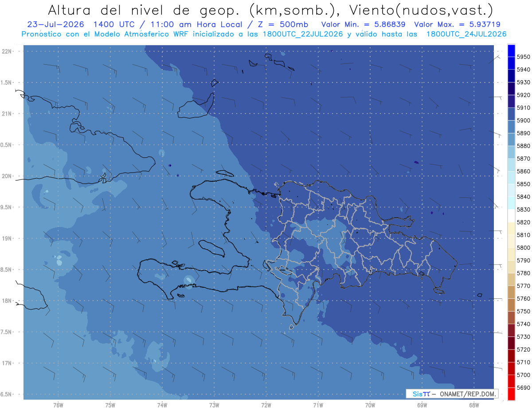Click the '5870' legend value
The image size is (532, 411).
click(x=524, y=158)
